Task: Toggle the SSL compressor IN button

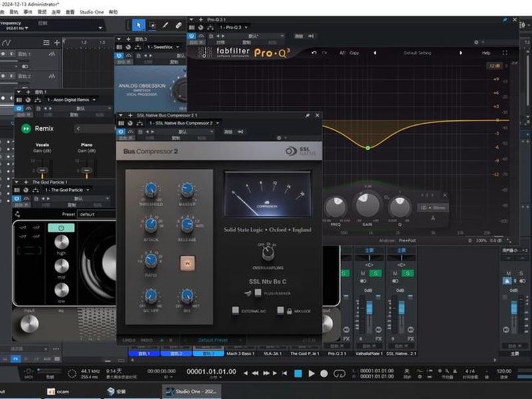Action: pos(188,263)
